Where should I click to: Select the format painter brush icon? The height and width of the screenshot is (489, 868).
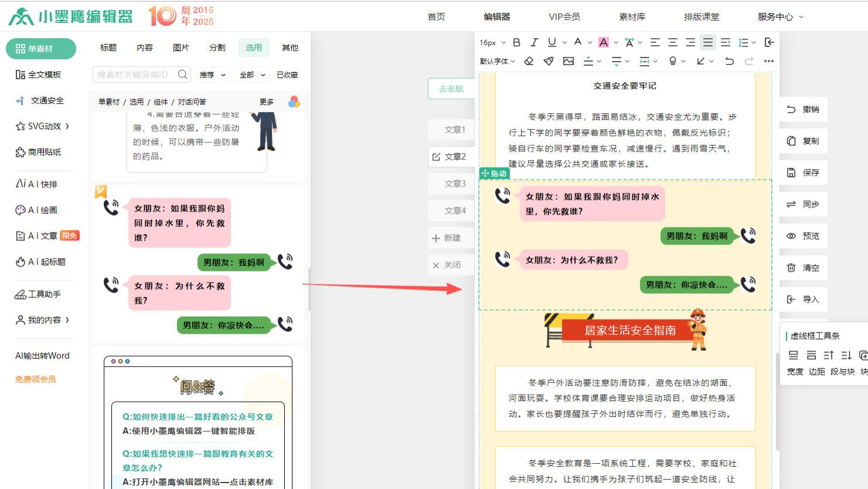[549, 60]
